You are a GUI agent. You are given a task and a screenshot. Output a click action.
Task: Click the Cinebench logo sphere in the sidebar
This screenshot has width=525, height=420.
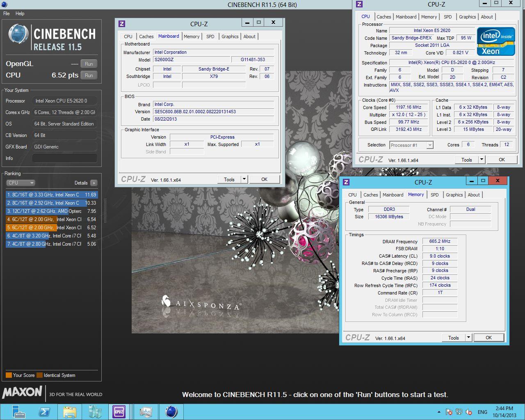(18, 34)
